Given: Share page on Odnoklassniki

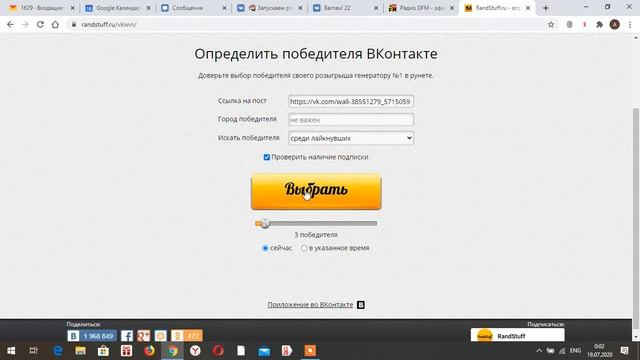Looking at the screenshot, I should click(187, 336).
